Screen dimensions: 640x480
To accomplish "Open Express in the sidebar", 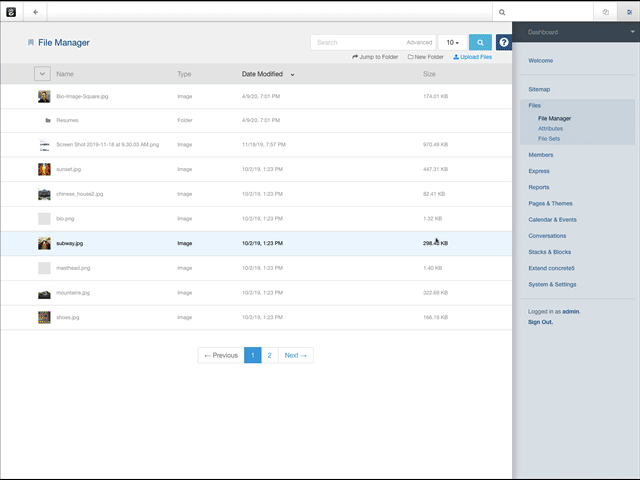I will 539,171.
